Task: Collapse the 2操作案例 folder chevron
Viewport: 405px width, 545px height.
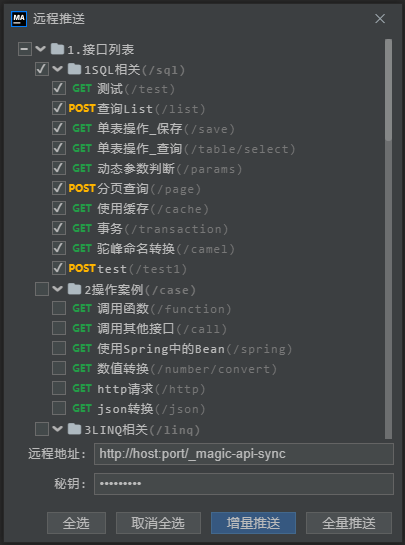Action: tap(58, 289)
